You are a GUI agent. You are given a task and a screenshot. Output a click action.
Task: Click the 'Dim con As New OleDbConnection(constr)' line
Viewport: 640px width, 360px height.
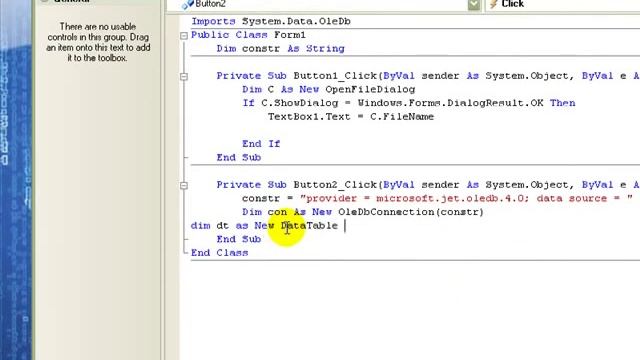363,212
